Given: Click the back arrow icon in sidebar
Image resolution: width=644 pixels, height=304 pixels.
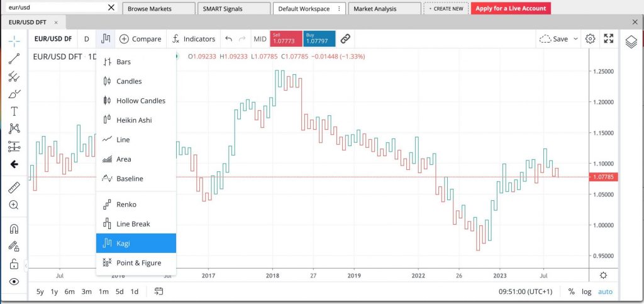Looking at the screenshot, I should (x=14, y=164).
